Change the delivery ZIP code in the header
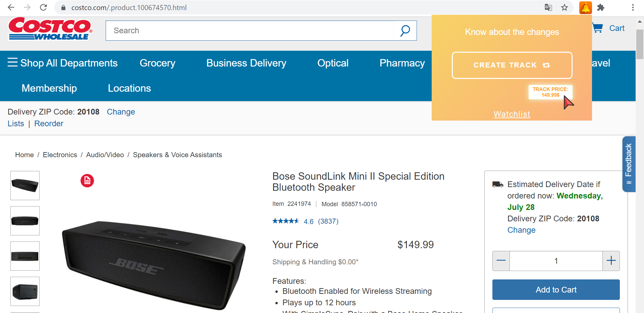Image resolution: width=644 pixels, height=313 pixels. click(121, 112)
